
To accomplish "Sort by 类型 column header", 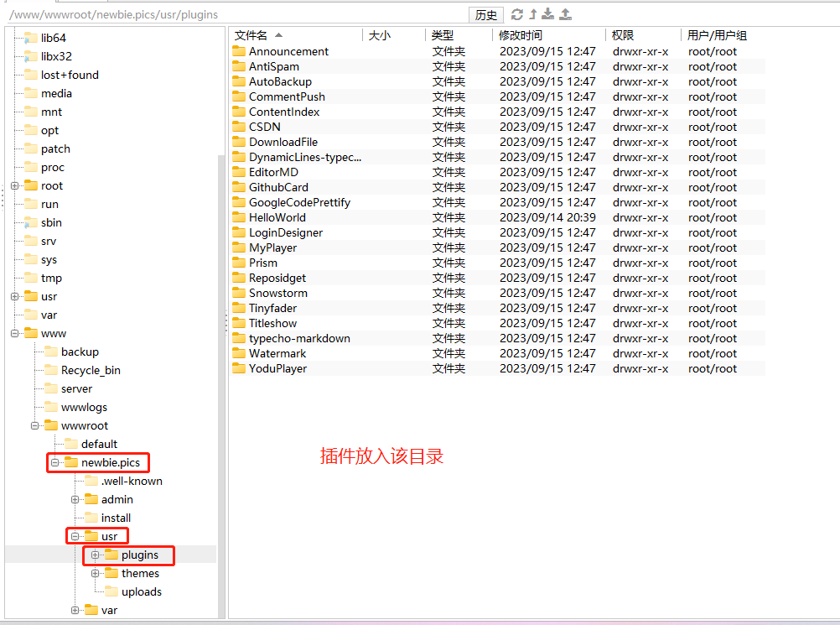I will tap(443, 35).
